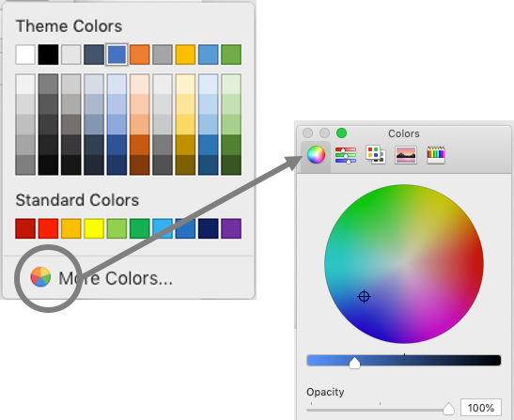514x420 pixels.
Task: Choose the darkest shade under the gold theme color
Action: tap(185, 165)
